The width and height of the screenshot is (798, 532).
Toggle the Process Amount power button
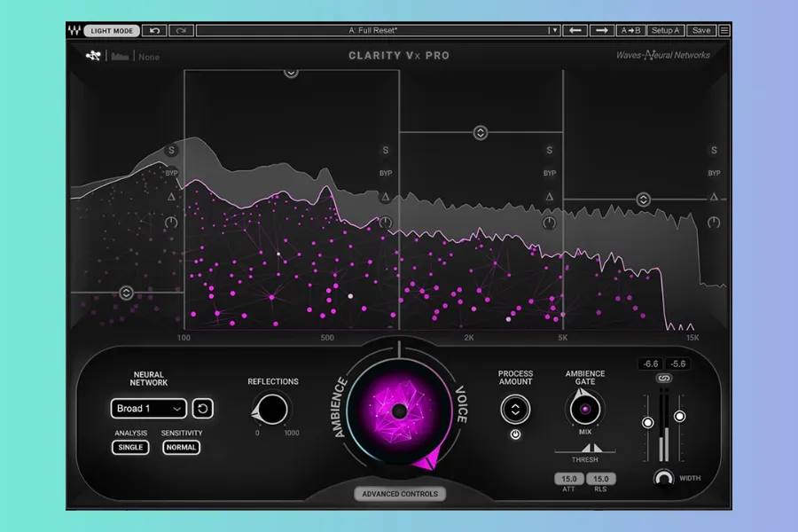(515, 434)
